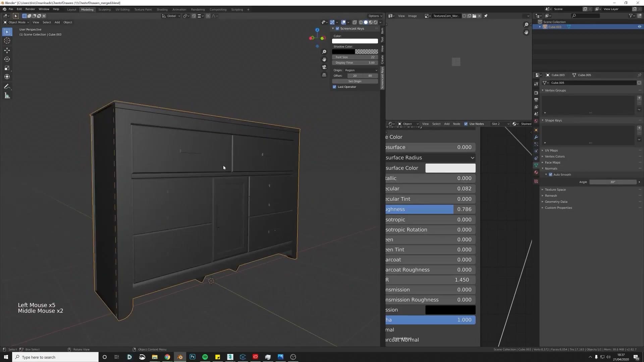Open the File menu
Screen dimensions: 644x362
pyautogui.click(x=11, y=9)
